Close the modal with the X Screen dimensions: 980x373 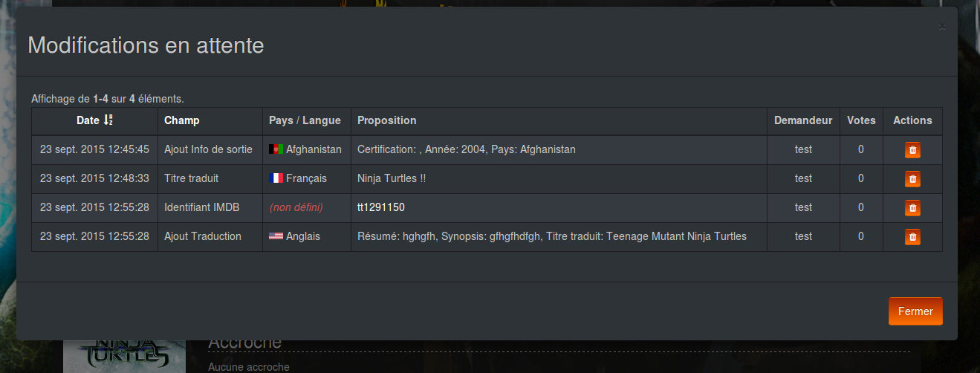(942, 27)
